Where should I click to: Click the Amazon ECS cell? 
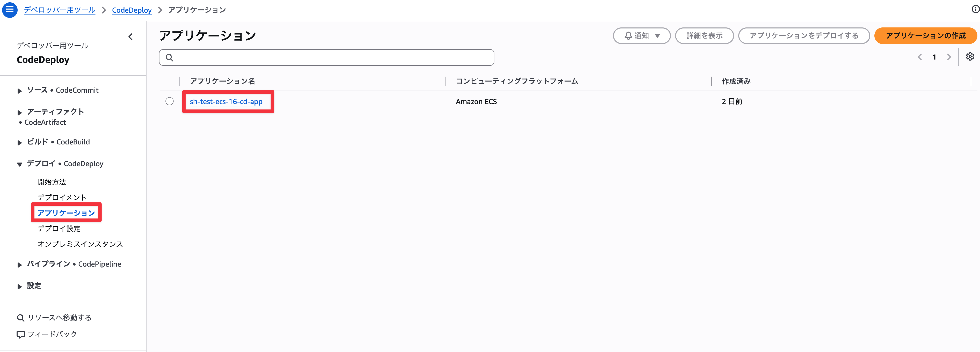(x=476, y=102)
